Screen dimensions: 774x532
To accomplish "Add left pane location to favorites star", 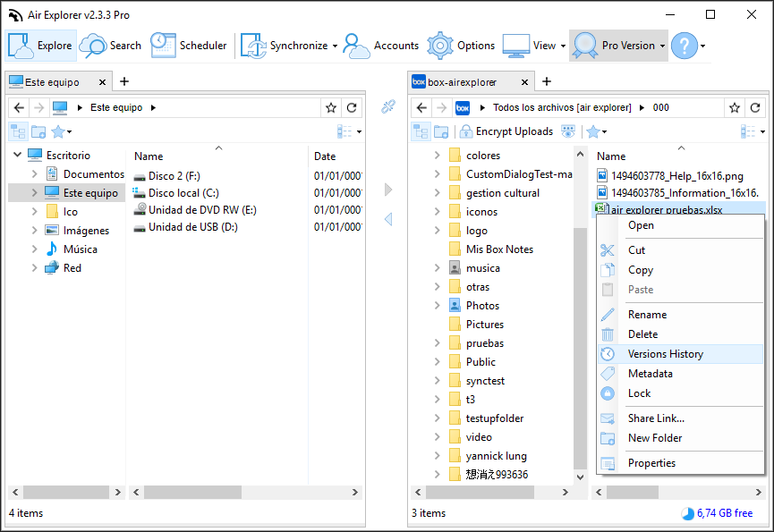I will point(331,107).
